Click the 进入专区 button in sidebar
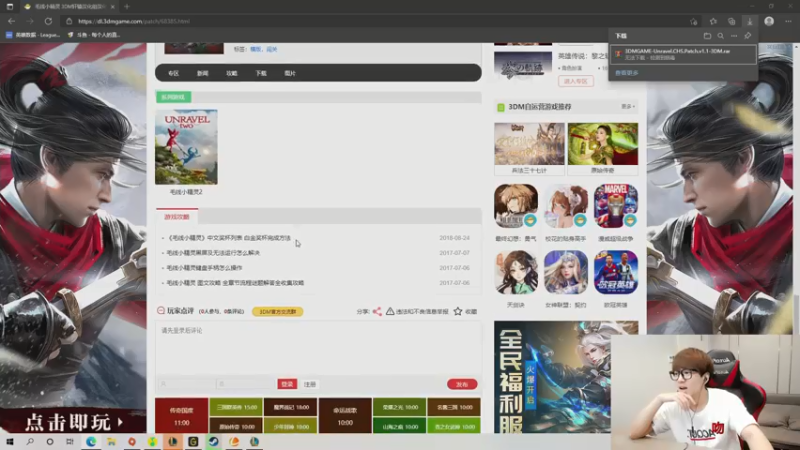This screenshot has width=800, height=450. (576, 81)
